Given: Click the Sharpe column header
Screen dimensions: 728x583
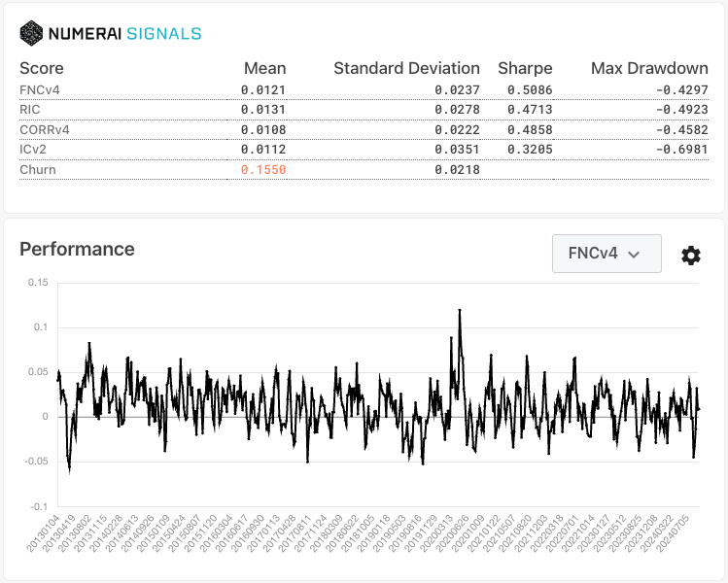Looking at the screenshot, I should (x=525, y=68).
